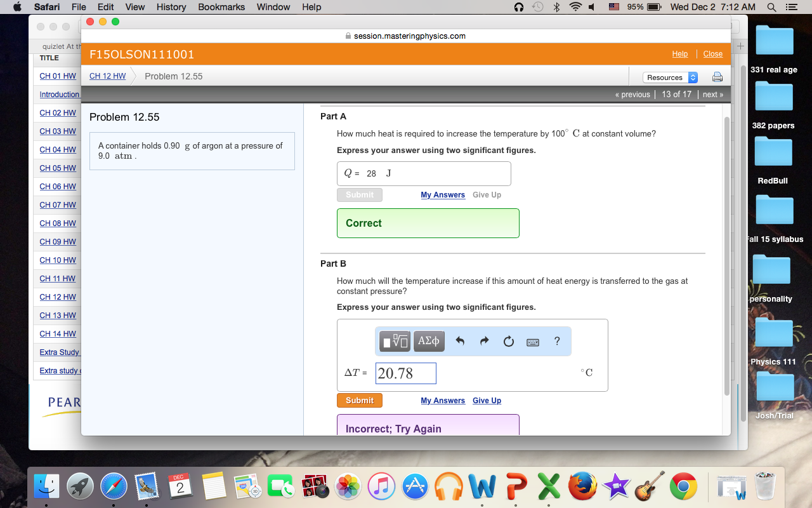Open the Window menu
This screenshot has width=812, height=508.
(x=273, y=7)
